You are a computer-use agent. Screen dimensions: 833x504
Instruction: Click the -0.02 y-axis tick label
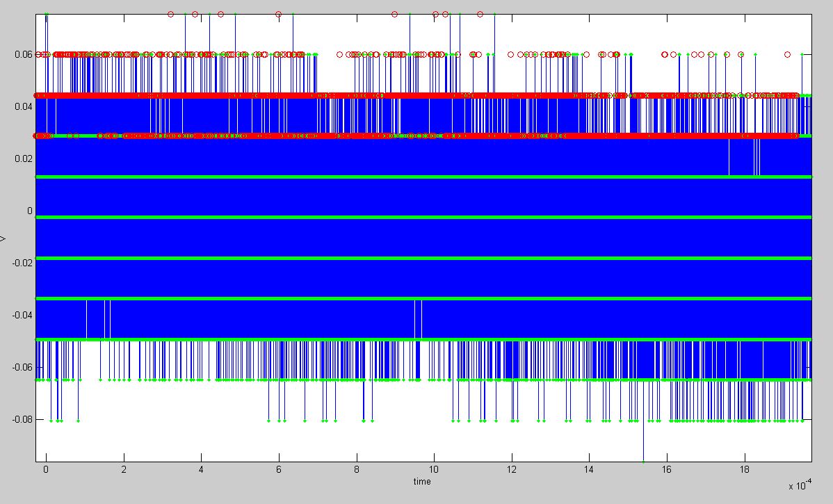click(x=21, y=263)
